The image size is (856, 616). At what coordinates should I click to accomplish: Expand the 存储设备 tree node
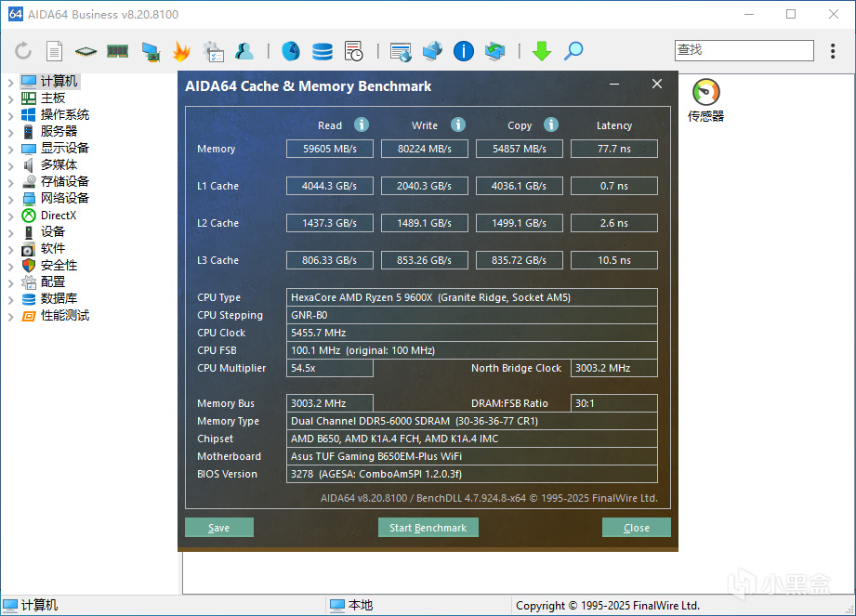coord(10,183)
